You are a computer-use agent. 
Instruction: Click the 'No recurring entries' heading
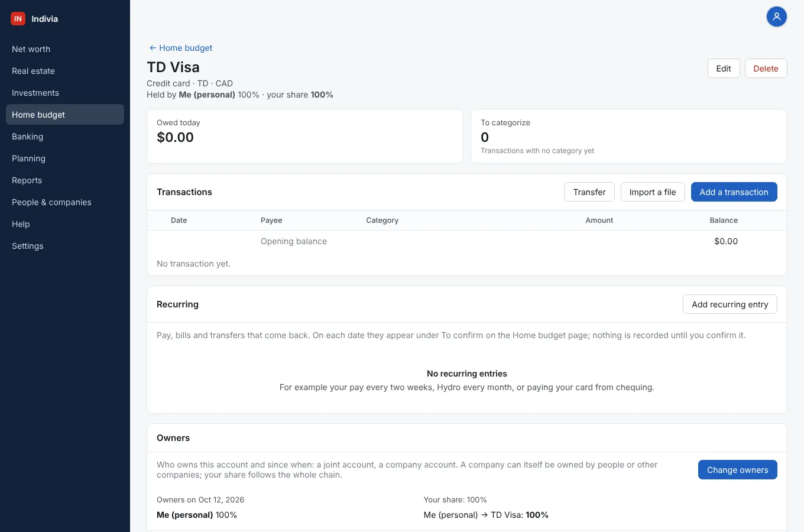tap(467, 374)
